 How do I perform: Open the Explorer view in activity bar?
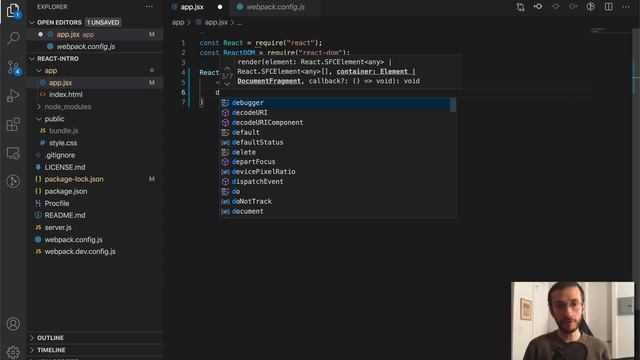click(x=13, y=10)
